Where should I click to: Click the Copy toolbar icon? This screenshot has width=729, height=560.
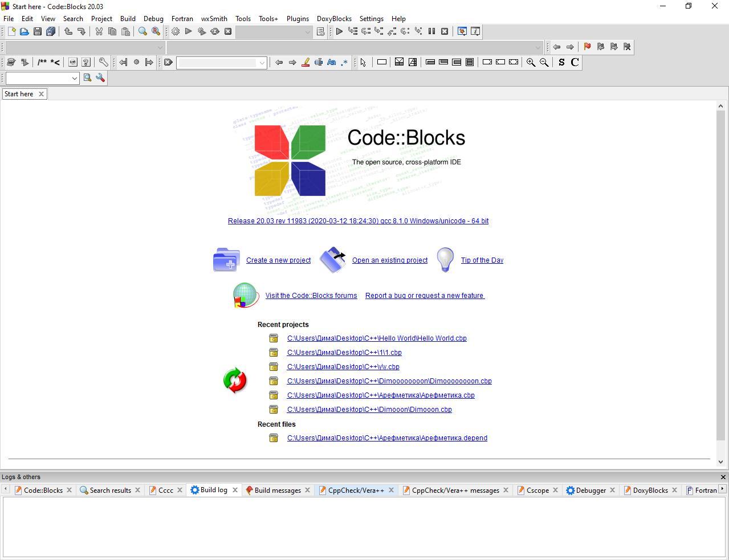[x=112, y=32]
